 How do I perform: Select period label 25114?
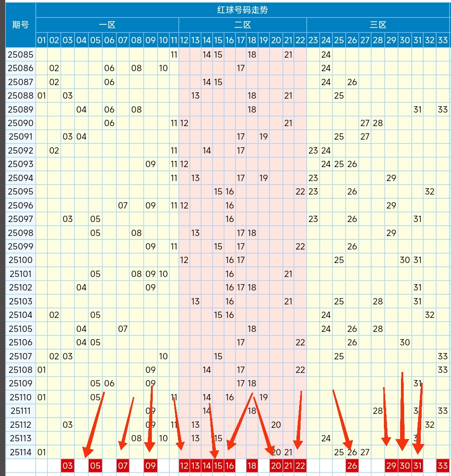coord(20,452)
